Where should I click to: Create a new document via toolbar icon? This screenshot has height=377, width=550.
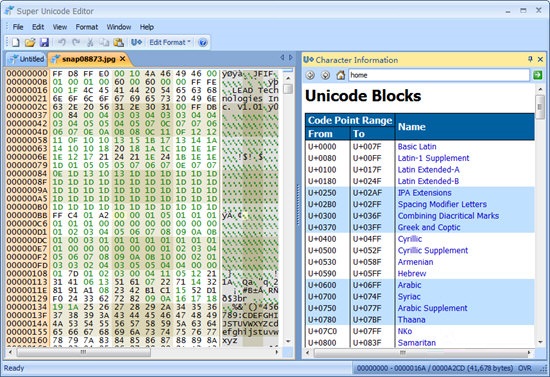pos(15,42)
